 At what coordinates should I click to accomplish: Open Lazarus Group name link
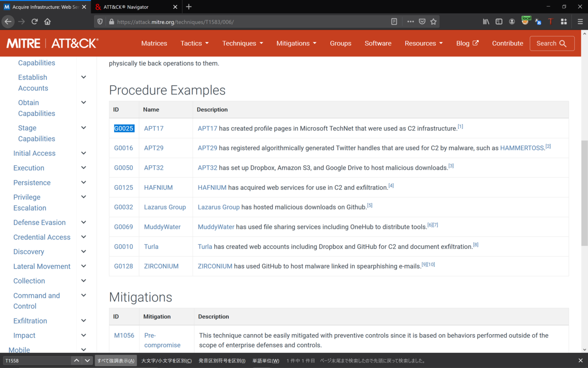click(165, 207)
